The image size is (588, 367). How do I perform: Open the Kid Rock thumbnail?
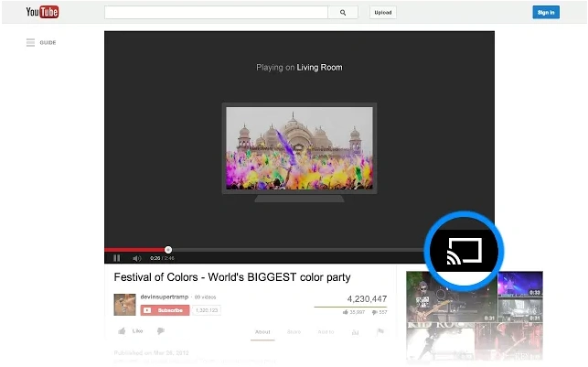[x=440, y=341]
